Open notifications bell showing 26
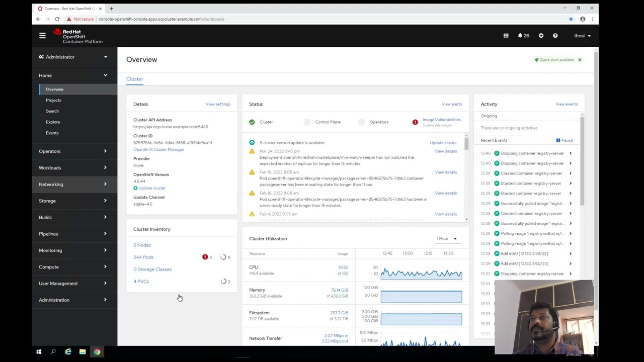This screenshot has width=644, height=362. 523,36
